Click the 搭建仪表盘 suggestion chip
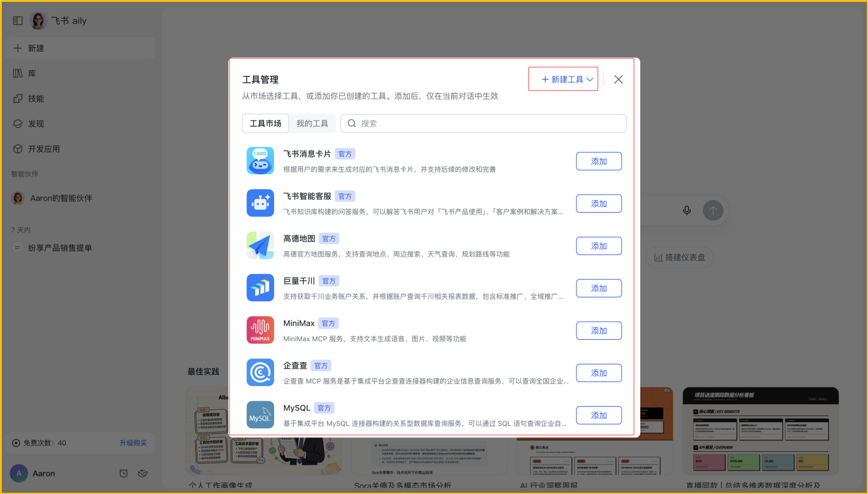Screen dimensions: 868x494 point(680,257)
